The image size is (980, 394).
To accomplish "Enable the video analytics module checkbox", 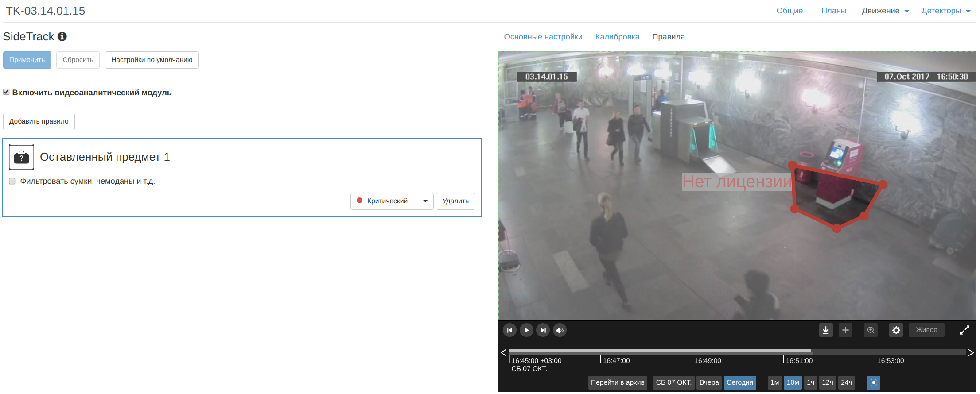I will (6, 92).
